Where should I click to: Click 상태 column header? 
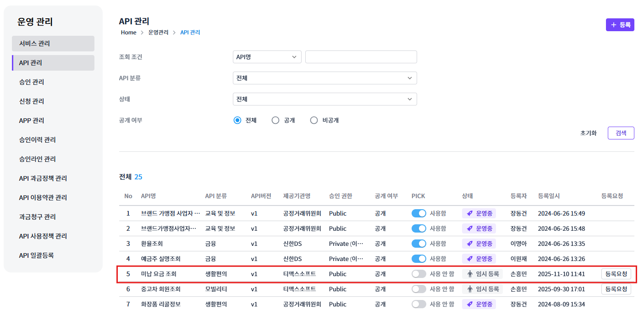467,196
